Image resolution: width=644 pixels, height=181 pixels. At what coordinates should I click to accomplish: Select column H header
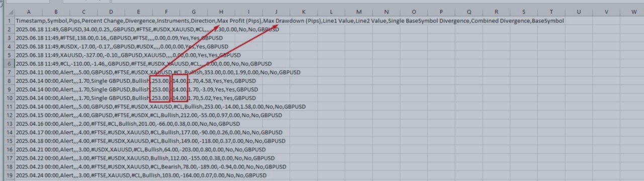pos(221,12)
